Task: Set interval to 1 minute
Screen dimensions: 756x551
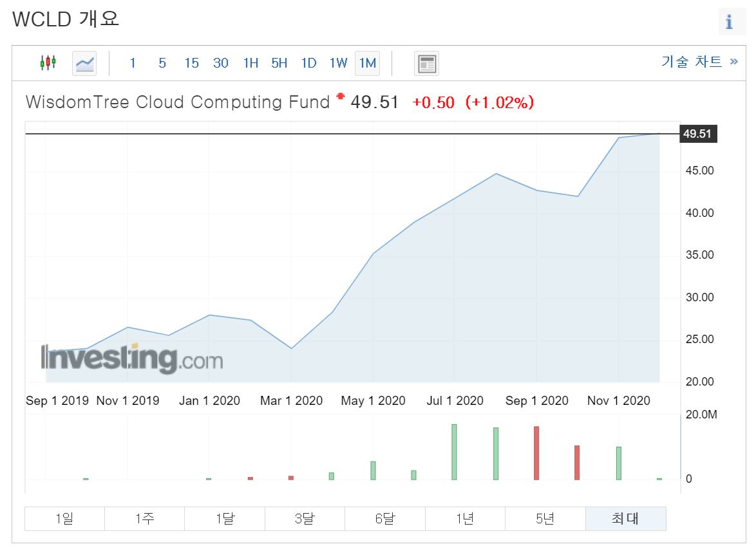Action: [133, 63]
